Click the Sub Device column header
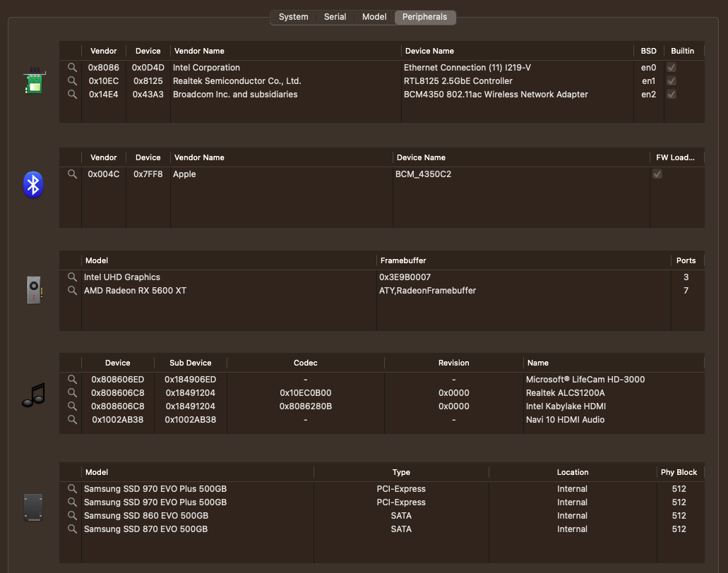This screenshot has width=728, height=573. [191, 363]
